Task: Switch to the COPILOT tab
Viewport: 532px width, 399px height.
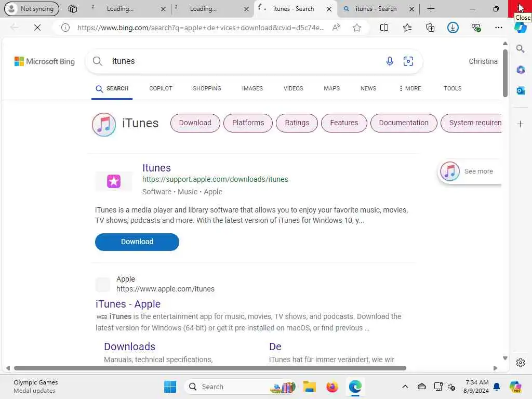Action: coord(161,88)
